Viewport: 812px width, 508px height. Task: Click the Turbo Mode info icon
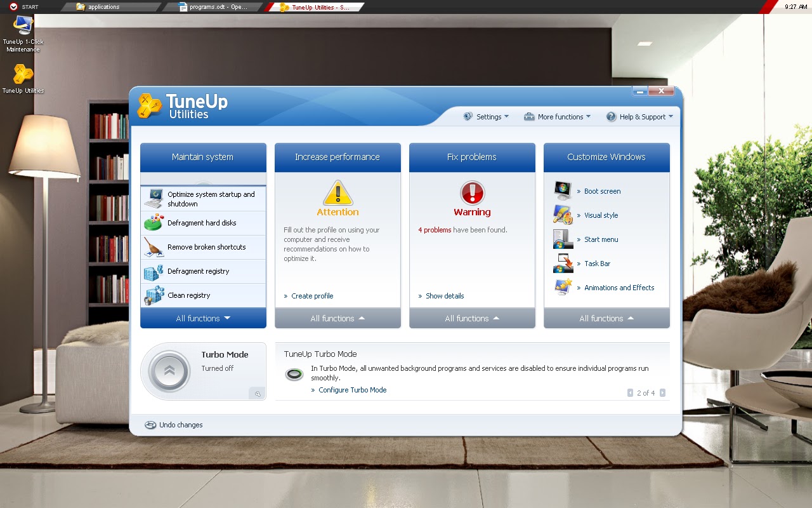(294, 374)
